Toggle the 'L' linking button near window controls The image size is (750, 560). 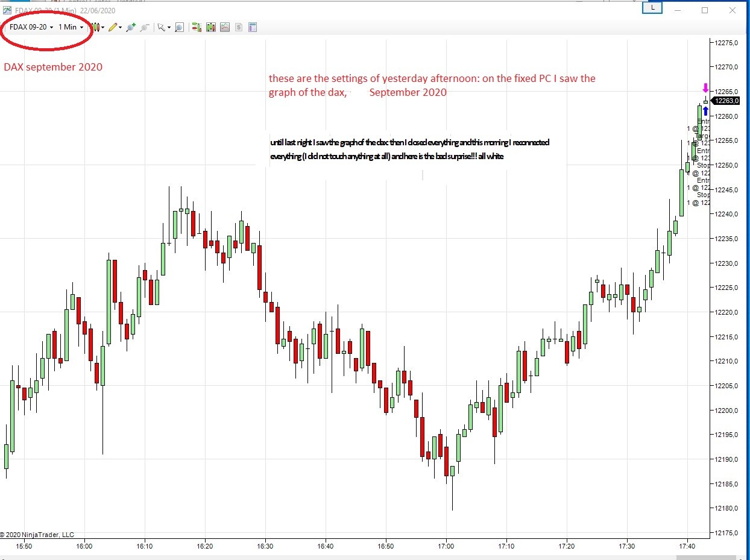[x=652, y=8]
